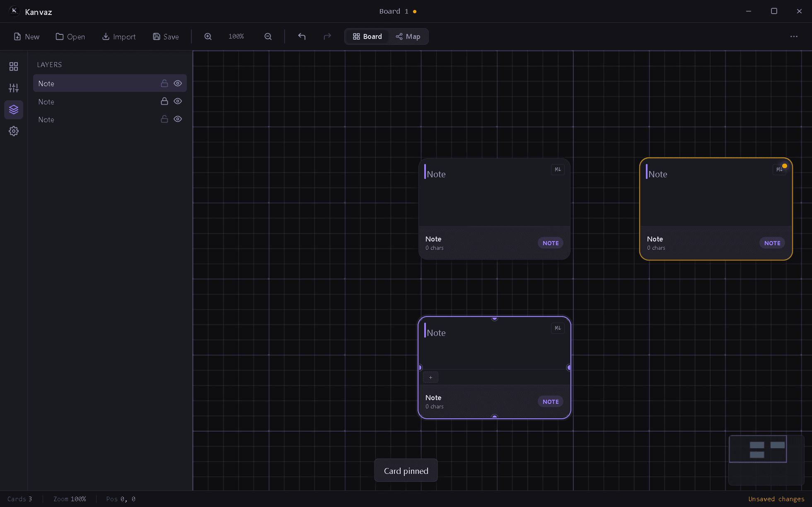812x507 pixels.
Task: Click the bottom connector handle of selected card
Action: tap(494, 417)
